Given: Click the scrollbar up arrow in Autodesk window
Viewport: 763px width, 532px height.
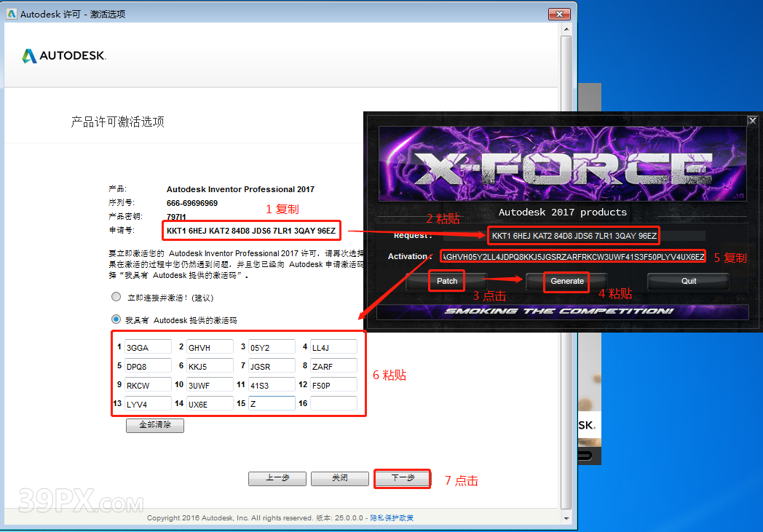Looking at the screenshot, I should [x=566, y=29].
